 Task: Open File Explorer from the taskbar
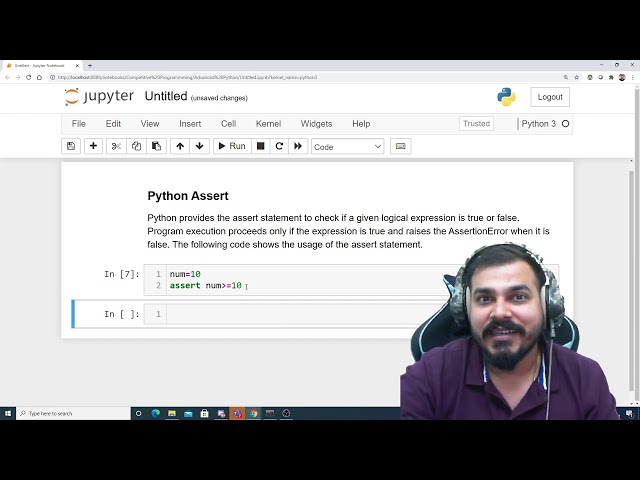click(172, 413)
